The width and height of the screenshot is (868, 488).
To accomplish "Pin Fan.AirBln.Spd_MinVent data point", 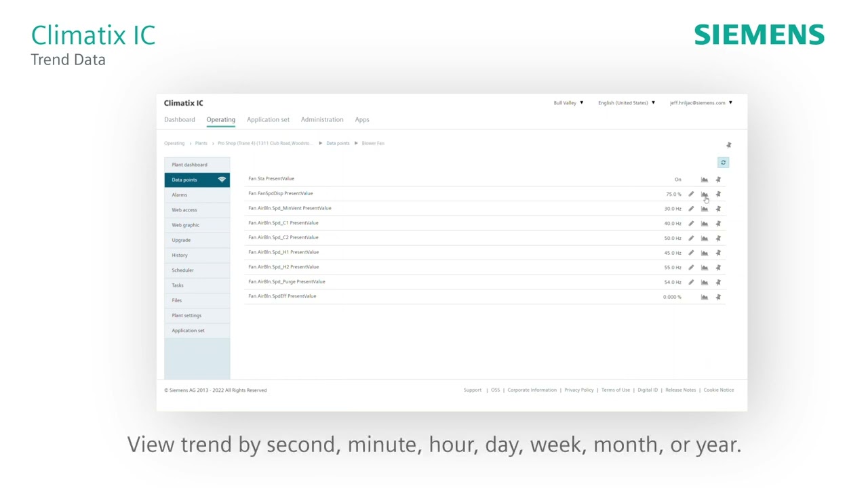I will tap(718, 209).
